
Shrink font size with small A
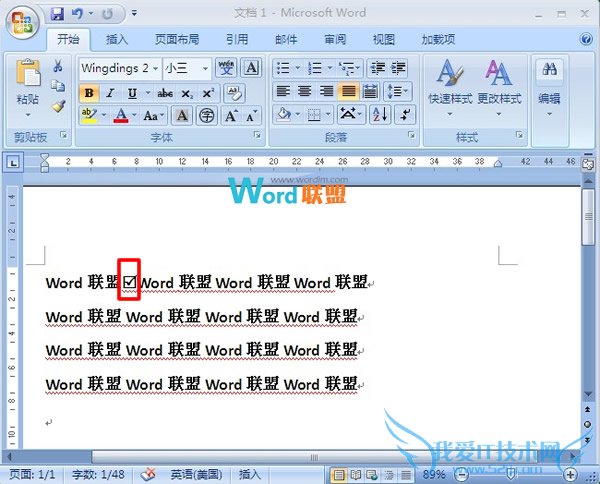(251, 116)
